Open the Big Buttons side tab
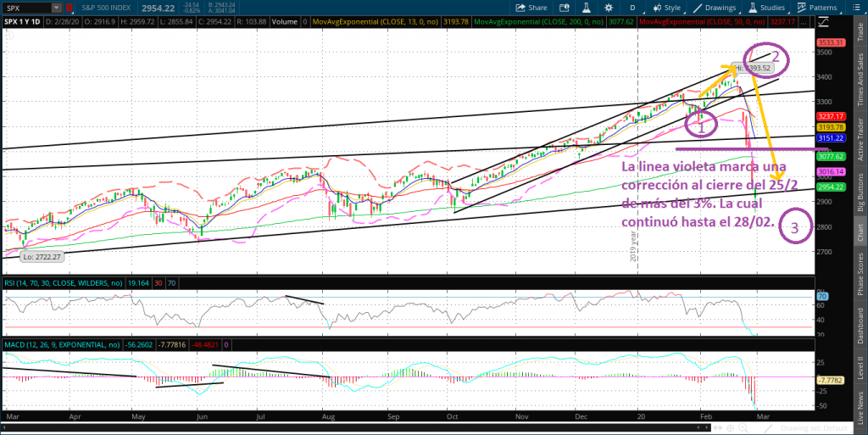868x435 pixels. pos(860,192)
